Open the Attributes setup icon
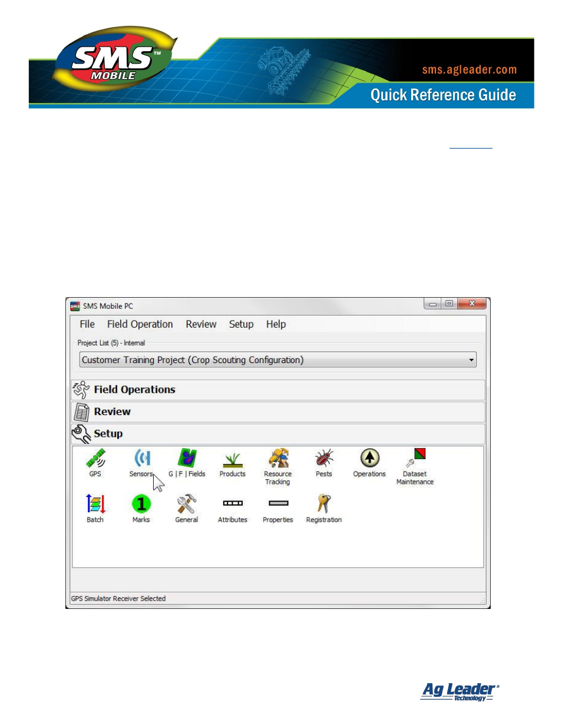 pos(233,503)
